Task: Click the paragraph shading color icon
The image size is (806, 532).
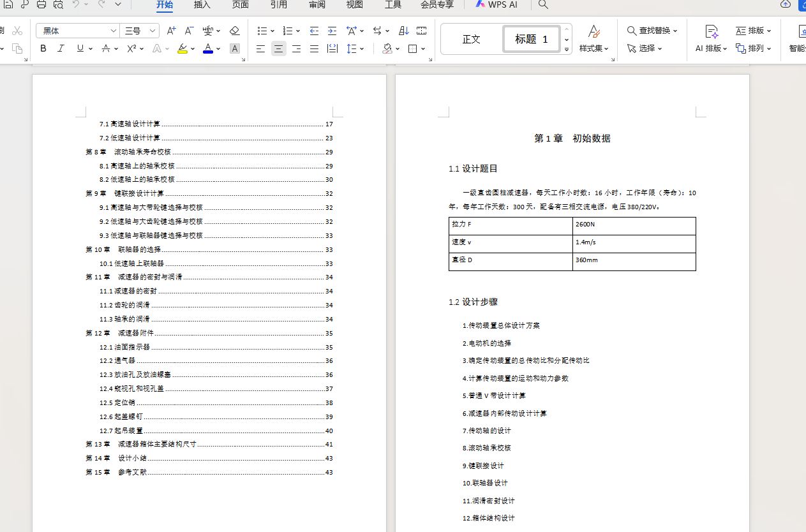Action: (x=387, y=48)
